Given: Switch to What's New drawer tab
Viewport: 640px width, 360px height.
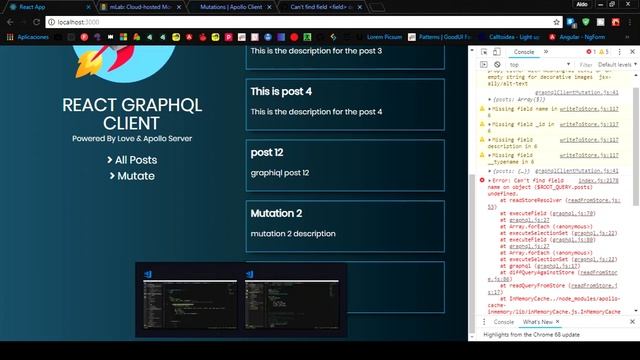Looking at the screenshot, I should [x=538, y=322].
